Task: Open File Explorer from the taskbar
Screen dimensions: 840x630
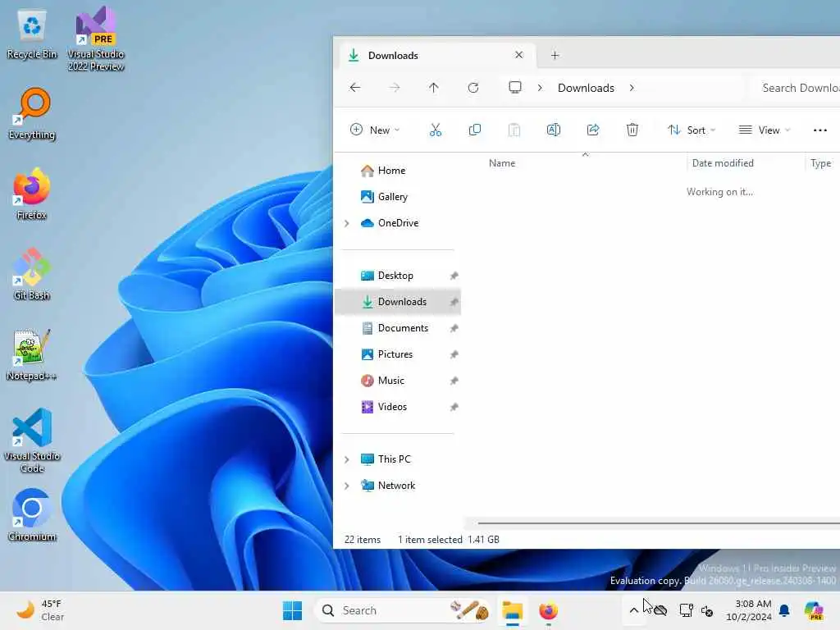Action: [512, 610]
